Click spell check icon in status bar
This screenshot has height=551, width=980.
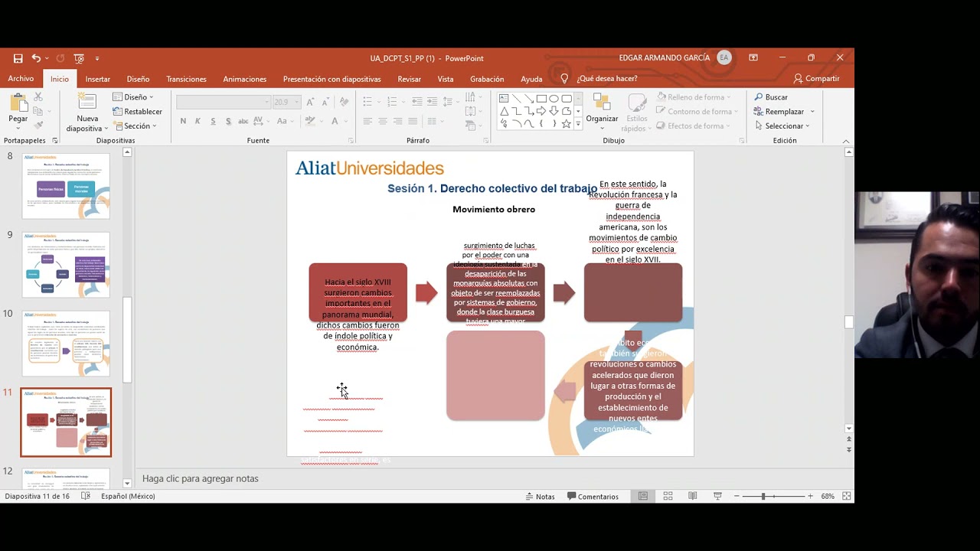click(86, 497)
